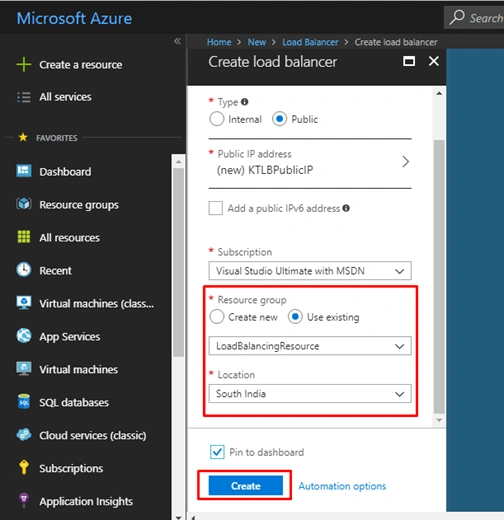504x520 pixels.
Task: Select Create new resource group option
Action: tap(217, 317)
